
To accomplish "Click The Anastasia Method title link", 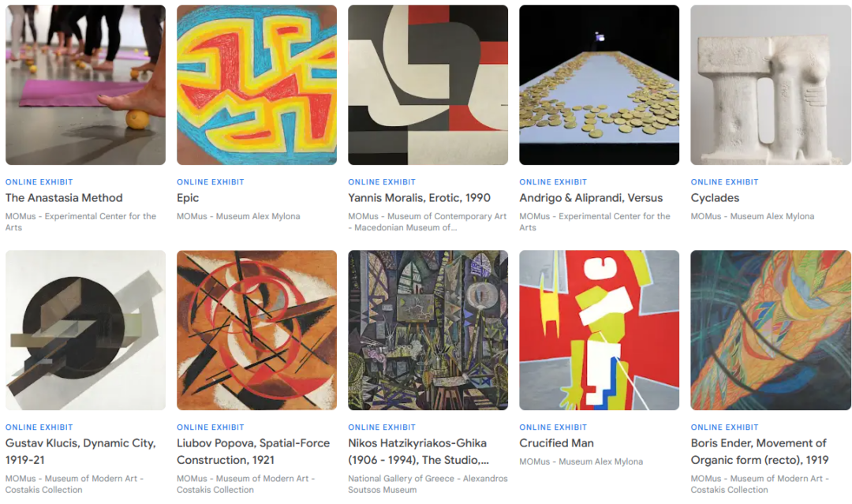I will click(64, 198).
